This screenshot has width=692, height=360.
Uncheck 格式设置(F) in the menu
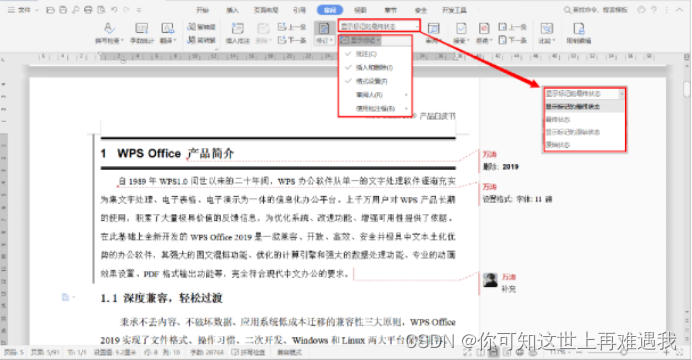click(367, 81)
